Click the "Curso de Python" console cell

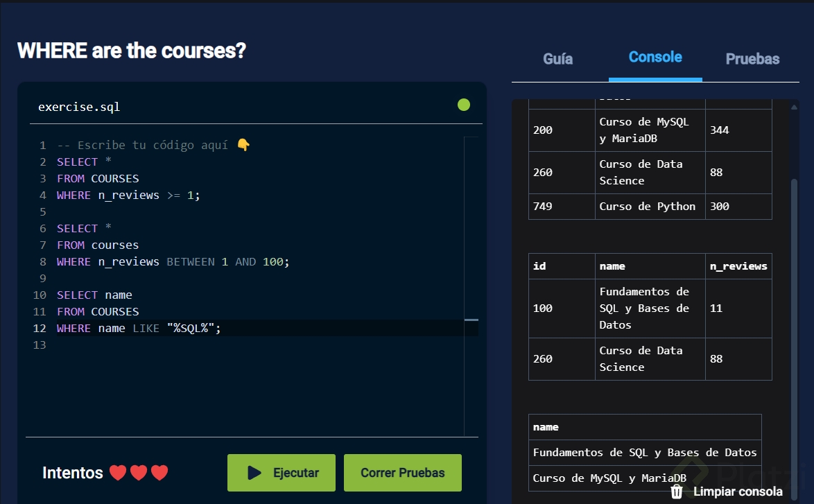(650, 207)
